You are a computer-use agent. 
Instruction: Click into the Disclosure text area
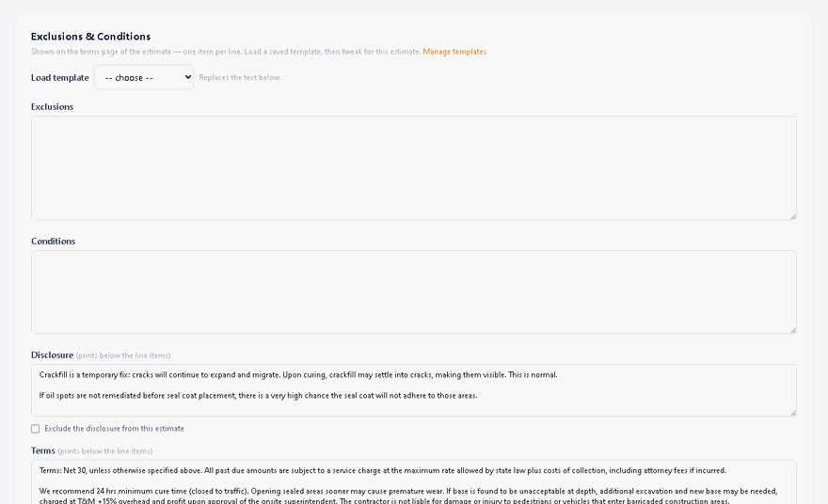(413, 390)
